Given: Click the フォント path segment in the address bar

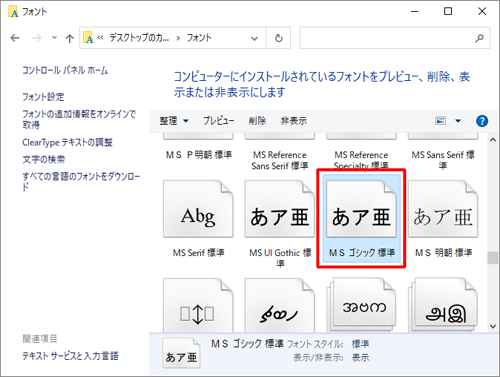Looking at the screenshot, I should pos(199,38).
